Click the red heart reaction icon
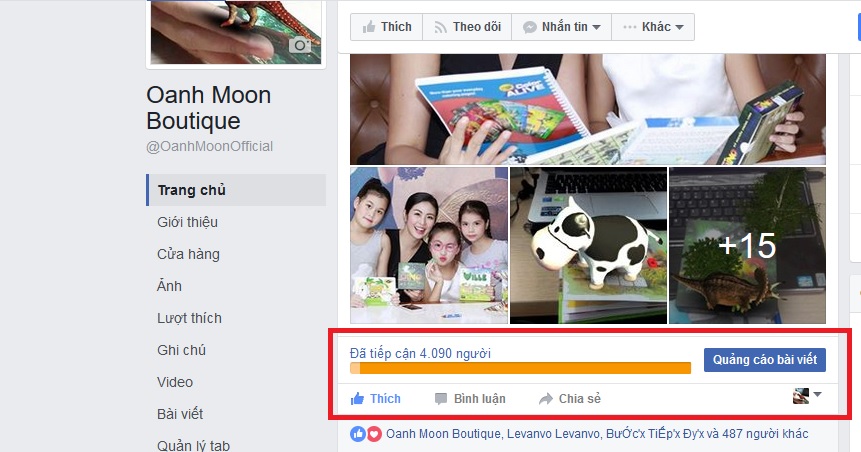 click(374, 434)
